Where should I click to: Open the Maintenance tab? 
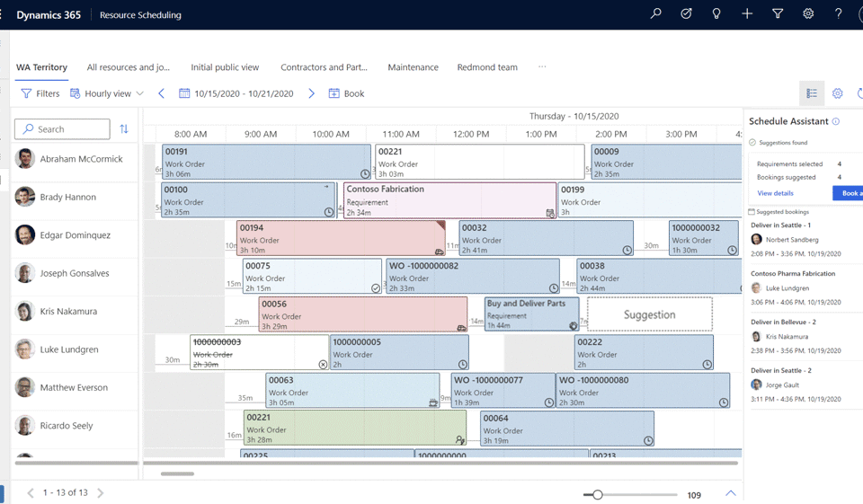[x=413, y=67]
